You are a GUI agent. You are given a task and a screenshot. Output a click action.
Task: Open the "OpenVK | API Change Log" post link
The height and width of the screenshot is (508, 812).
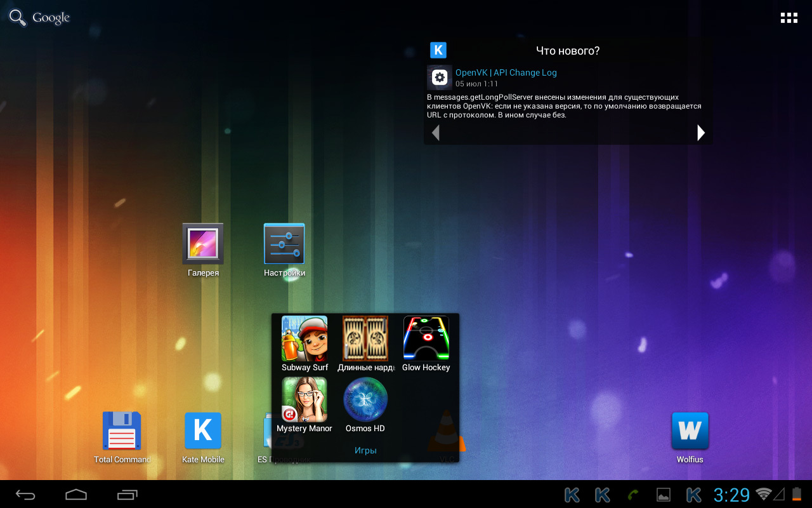(506, 72)
